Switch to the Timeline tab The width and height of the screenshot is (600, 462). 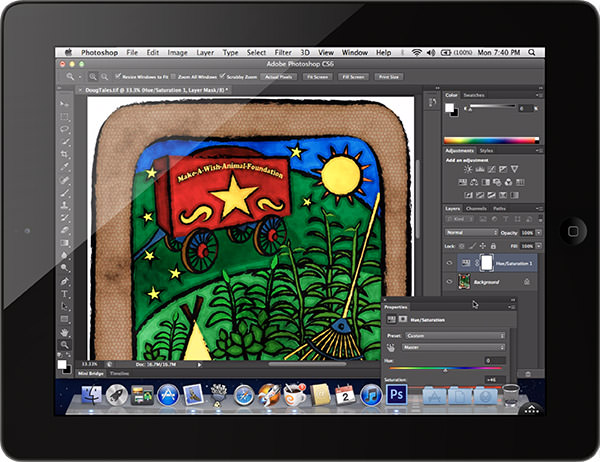point(119,373)
